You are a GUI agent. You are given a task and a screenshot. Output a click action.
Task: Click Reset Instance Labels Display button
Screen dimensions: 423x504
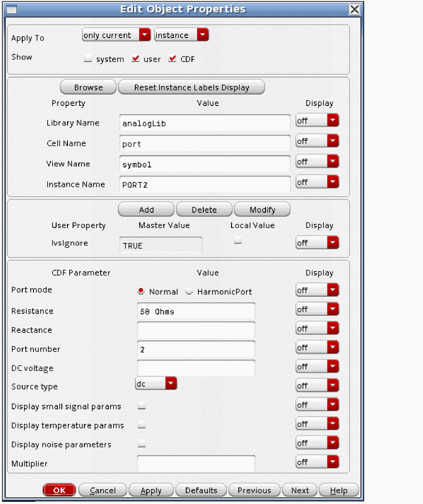pos(191,87)
